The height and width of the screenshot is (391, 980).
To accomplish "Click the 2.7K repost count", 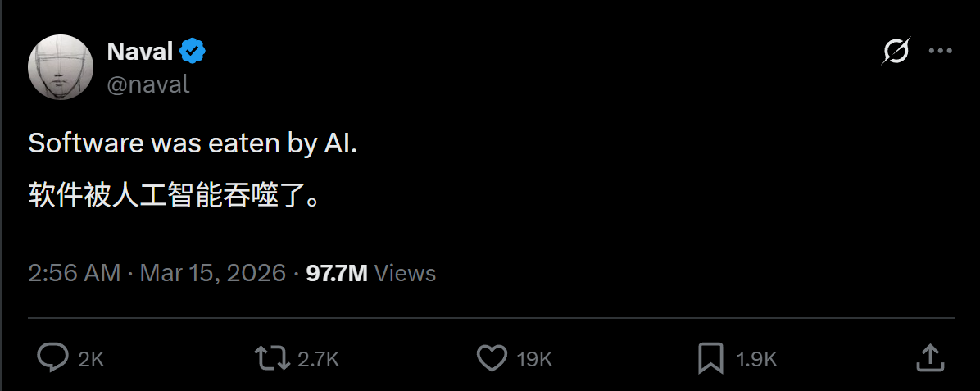I will coord(318,359).
